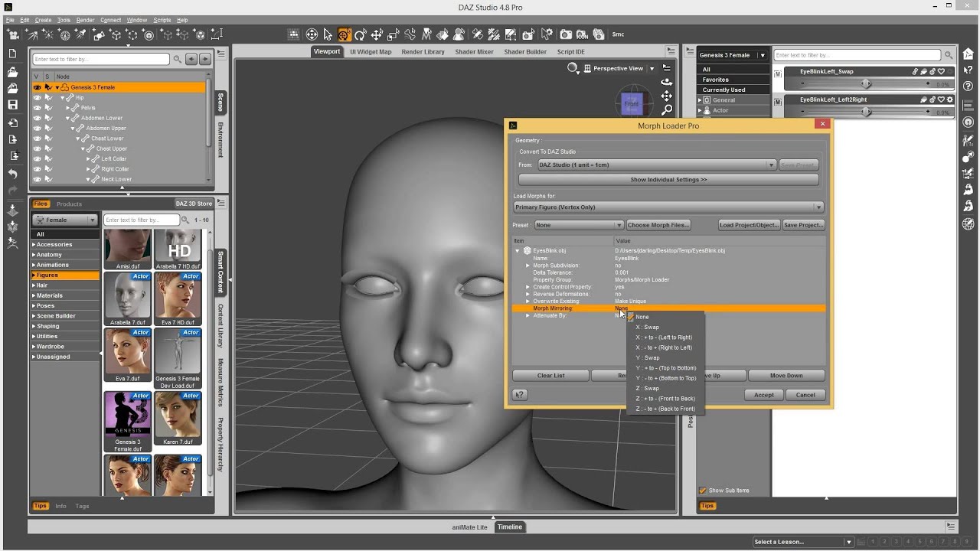
Task: Click the viewport orbit/rotate camera icon
Action: 666,82
